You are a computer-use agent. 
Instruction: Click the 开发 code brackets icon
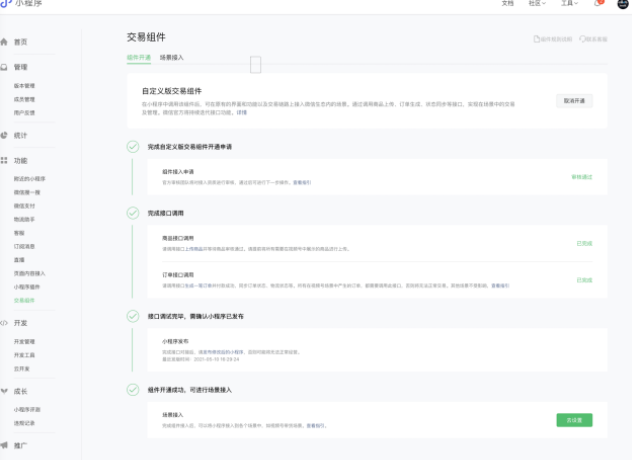point(4,323)
